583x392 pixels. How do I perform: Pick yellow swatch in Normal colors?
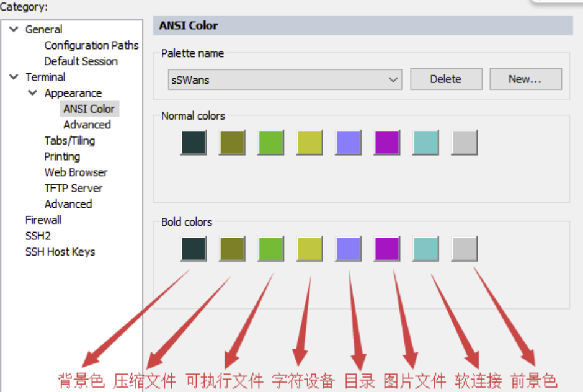(309, 143)
